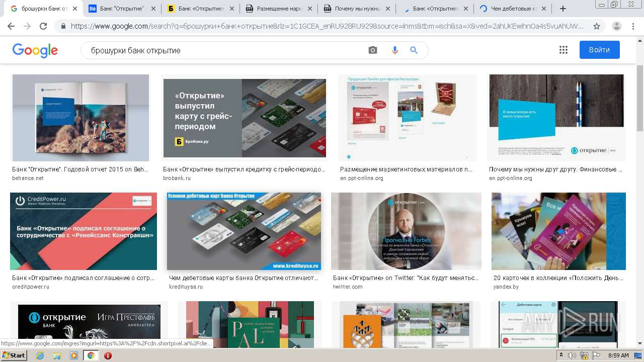Screen dimensions: 644x362
Task: Close the Чем дебетовые tab
Action: coord(544,9)
